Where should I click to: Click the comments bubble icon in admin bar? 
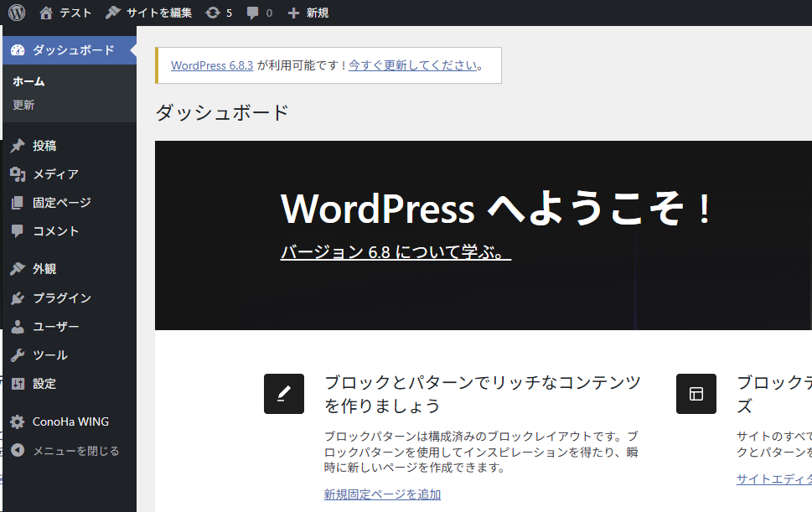point(252,13)
